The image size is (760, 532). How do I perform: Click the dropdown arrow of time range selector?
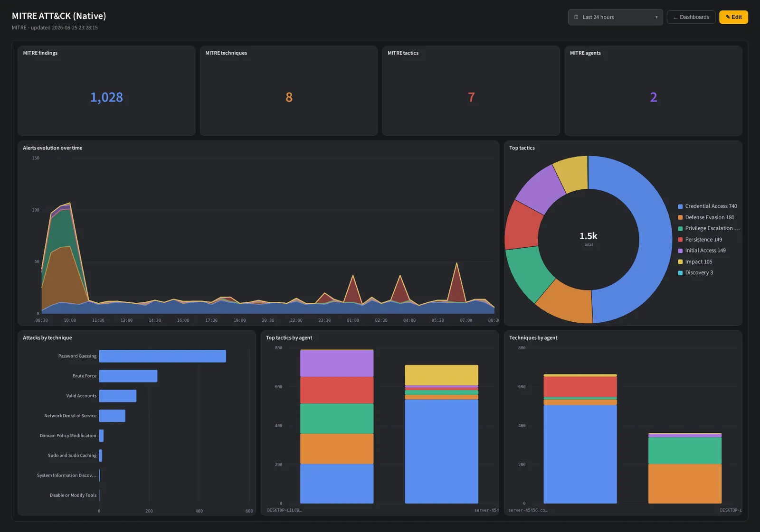click(656, 17)
